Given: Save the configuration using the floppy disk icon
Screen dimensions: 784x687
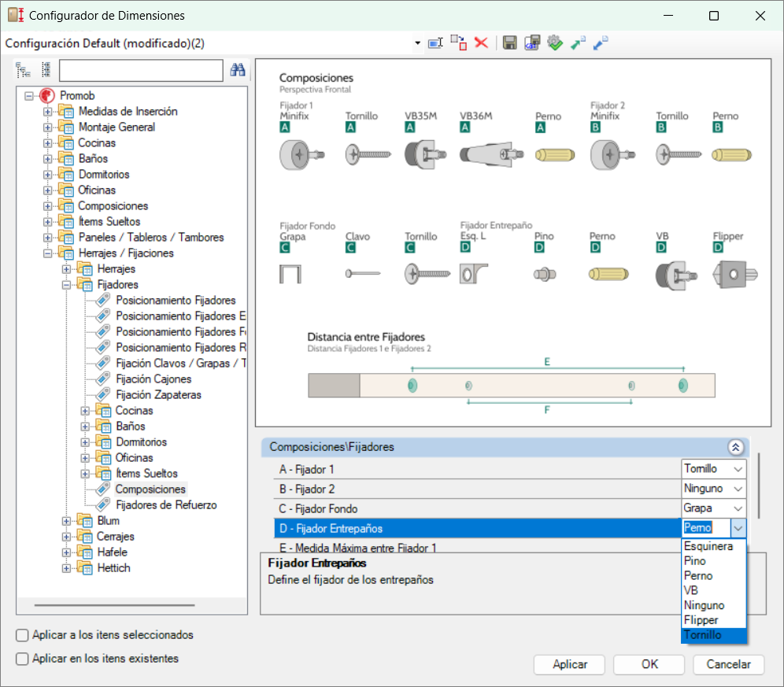Looking at the screenshot, I should click(x=509, y=43).
